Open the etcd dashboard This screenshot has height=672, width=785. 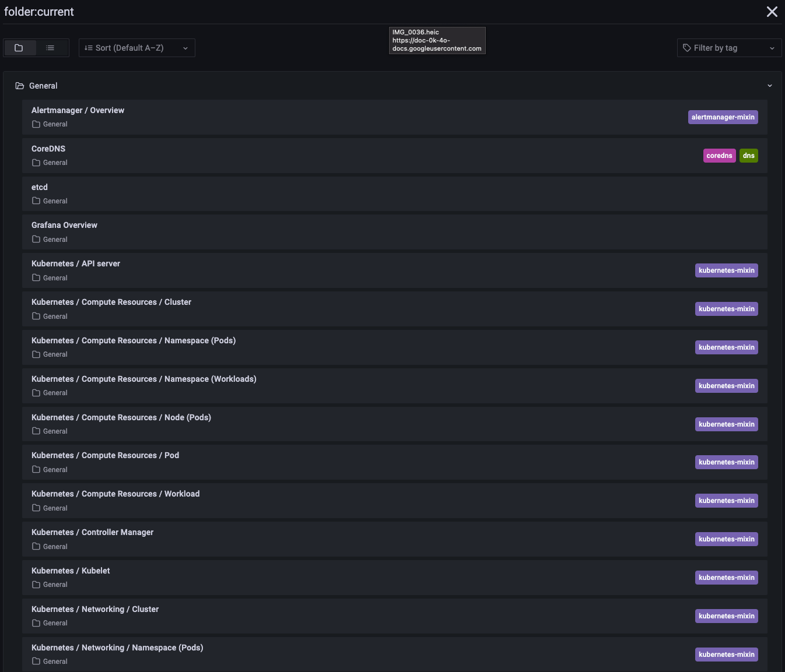(x=40, y=187)
